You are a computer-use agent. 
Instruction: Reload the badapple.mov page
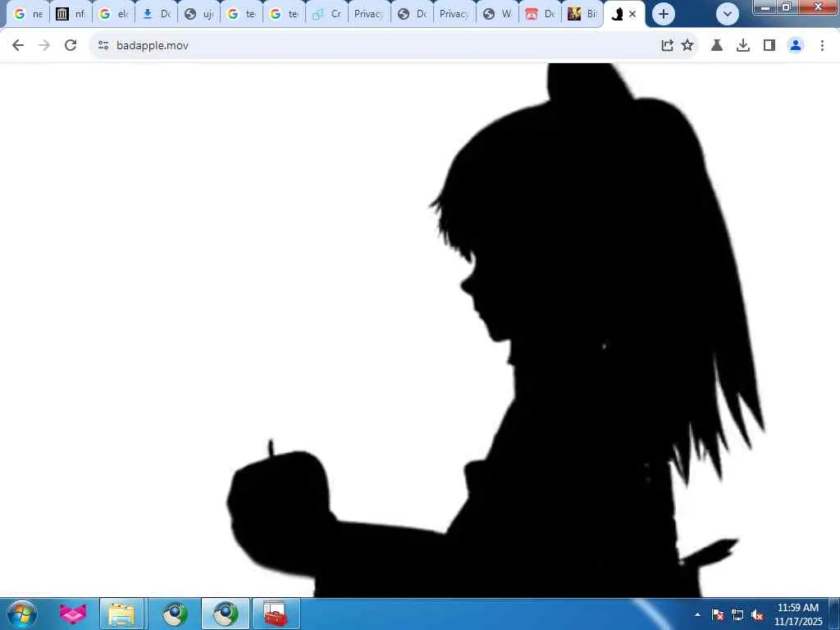[71, 46]
